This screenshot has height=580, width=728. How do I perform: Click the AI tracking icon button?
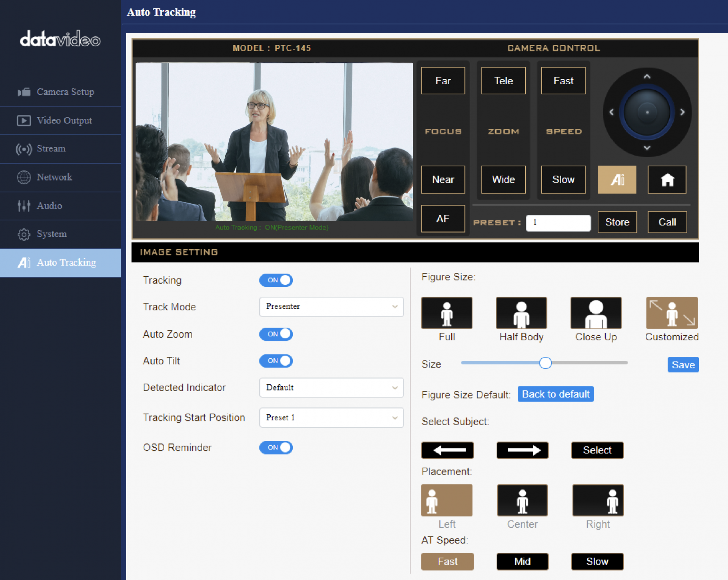tap(617, 179)
